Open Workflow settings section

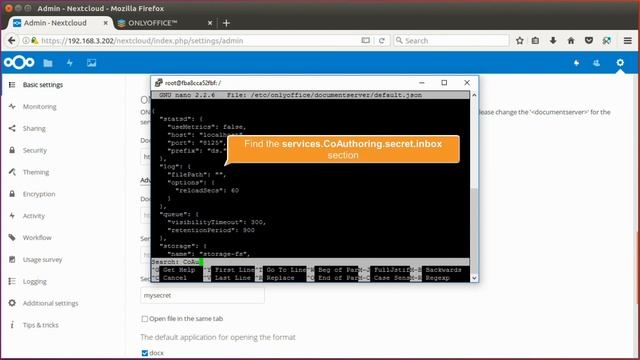click(x=37, y=238)
